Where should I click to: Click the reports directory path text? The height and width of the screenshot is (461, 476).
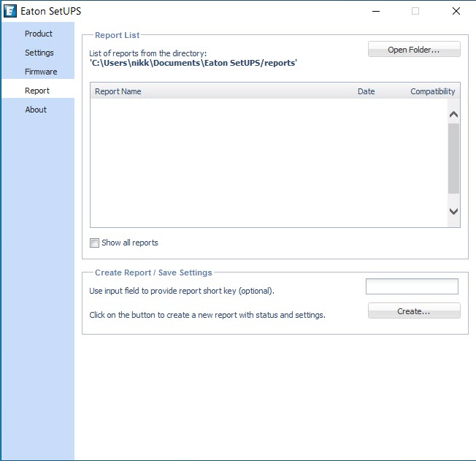(193, 63)
